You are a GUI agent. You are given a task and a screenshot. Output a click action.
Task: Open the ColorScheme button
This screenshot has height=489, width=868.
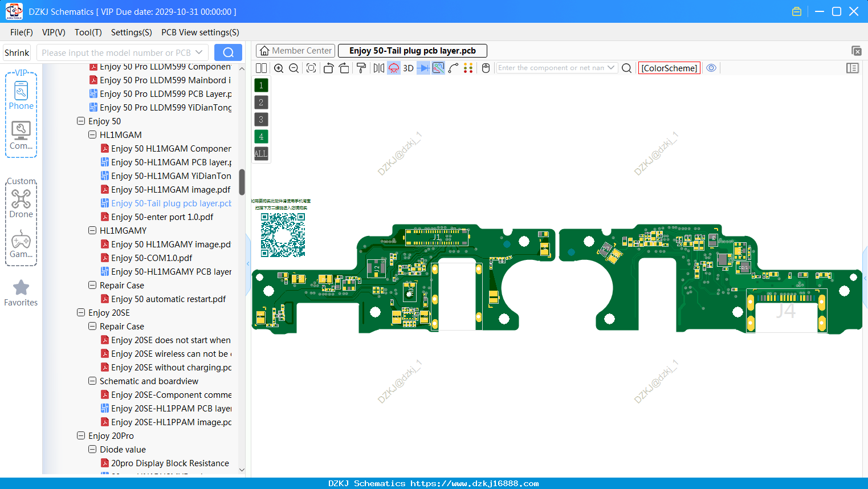point(669,68)
